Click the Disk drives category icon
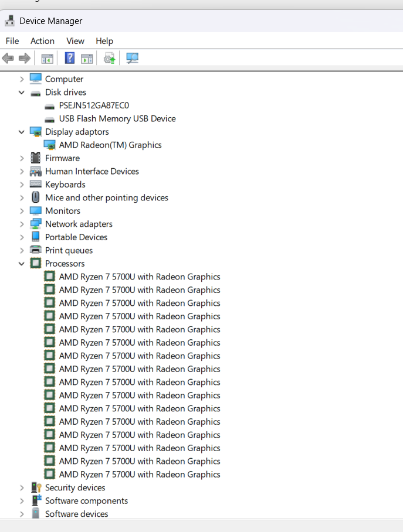Screen dimensions: 403x532 36,93
